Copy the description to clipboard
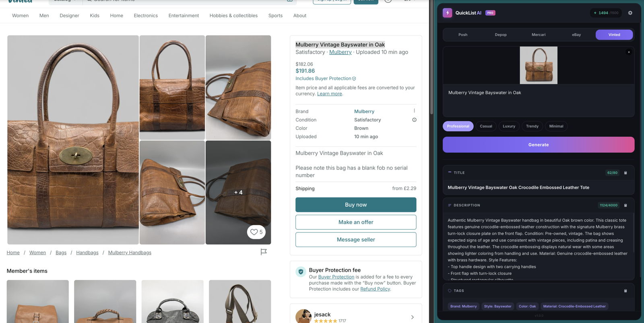Viewport: 644px width, 323px height. pos(625,205)
